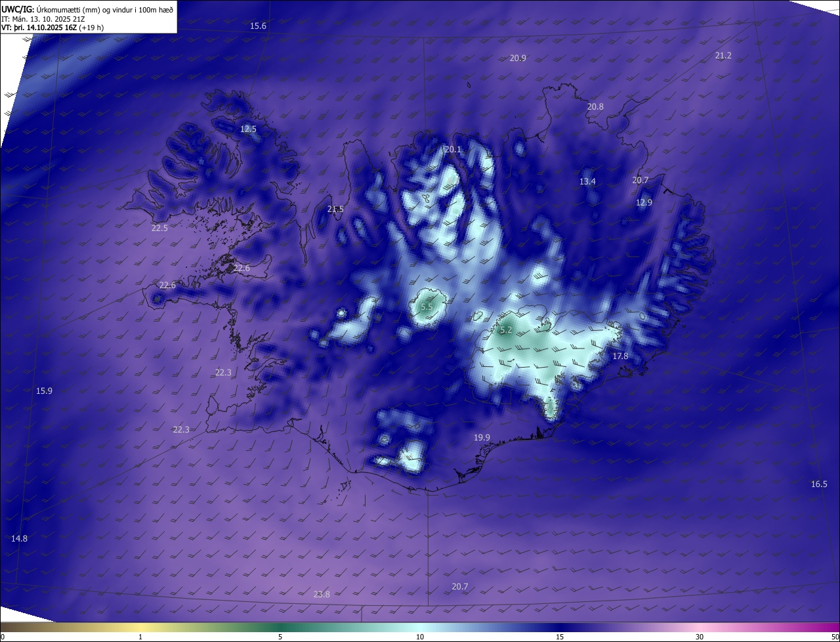Click the map value 20.1
The width and height of the screenshot is (840, 642).
[453, 150]
